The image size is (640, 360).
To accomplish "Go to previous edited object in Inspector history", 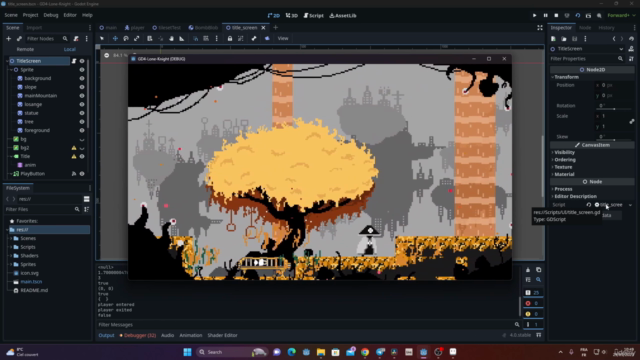I will (x=614, y=39).
